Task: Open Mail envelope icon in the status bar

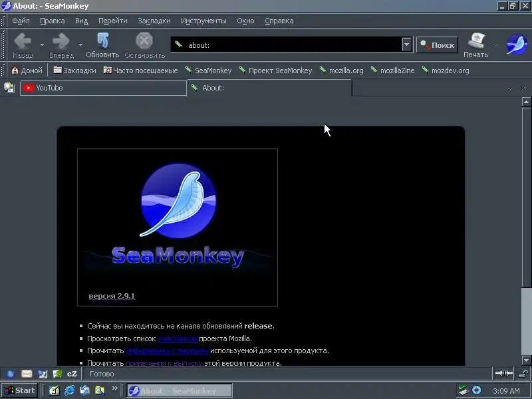Action: coord(27,374)
